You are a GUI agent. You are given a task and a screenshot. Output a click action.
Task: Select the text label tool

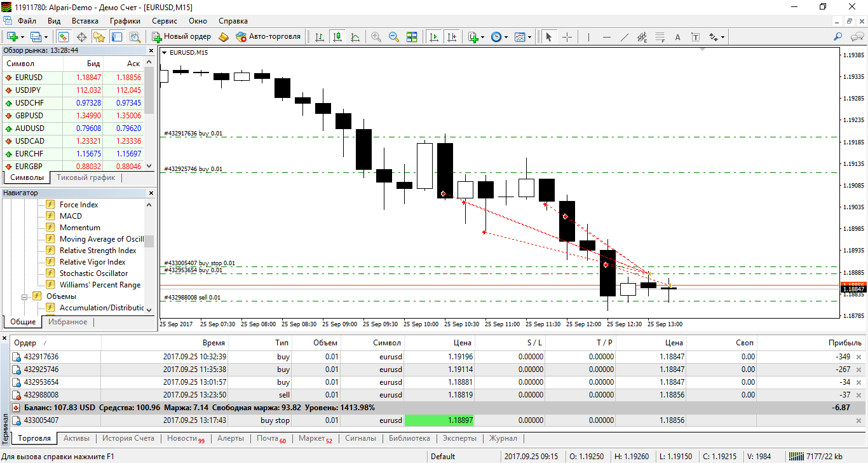click(x=696, y=37)
